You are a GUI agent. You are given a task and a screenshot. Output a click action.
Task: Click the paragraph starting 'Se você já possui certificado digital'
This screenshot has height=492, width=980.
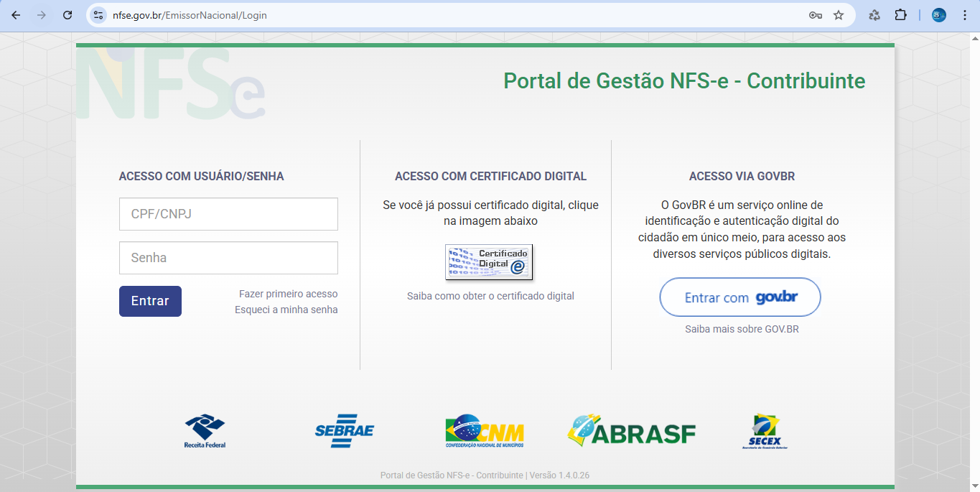(x=490, y=213)
